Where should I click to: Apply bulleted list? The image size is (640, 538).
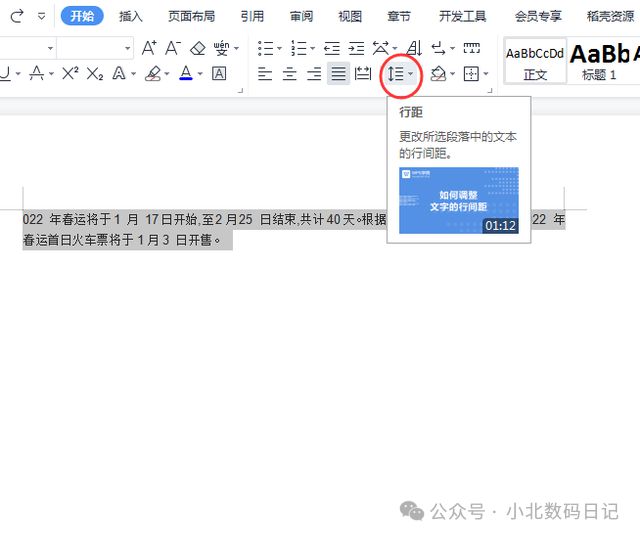[x=265, y=48]
